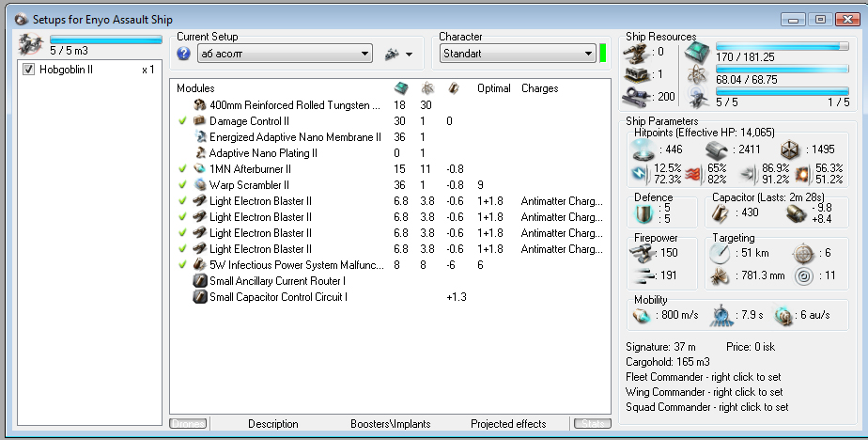Click the Defence tank icon
Viewport: 868px width, 440px height.
(644, 213)
